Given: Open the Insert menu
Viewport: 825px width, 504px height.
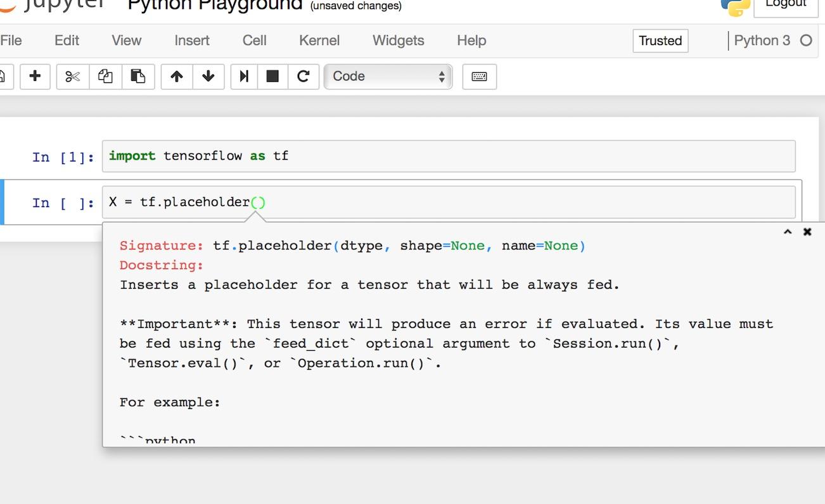Looking at the screenshot, I should (x=192, y=41).
